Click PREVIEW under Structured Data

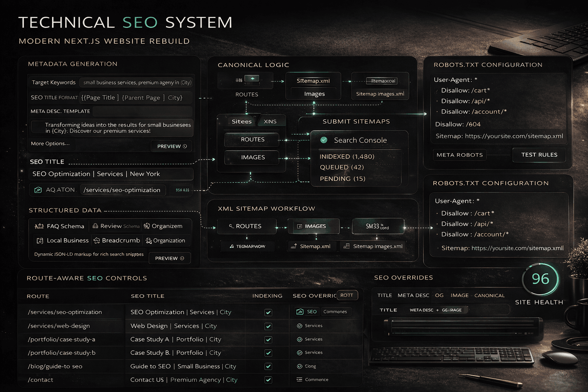click(x=170, y=258)
